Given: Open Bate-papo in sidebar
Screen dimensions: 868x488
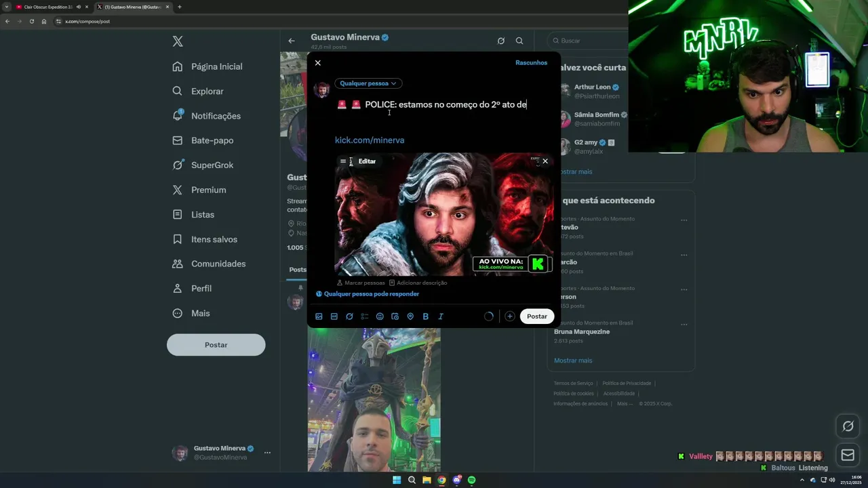Looking at the screenshot, I should pyautogui.click(x=203, y=140).
